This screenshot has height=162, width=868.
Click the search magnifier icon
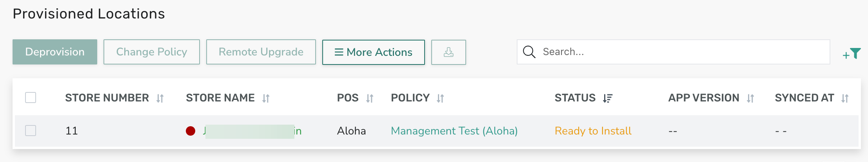pyautogui.click(x=529, y=52)
